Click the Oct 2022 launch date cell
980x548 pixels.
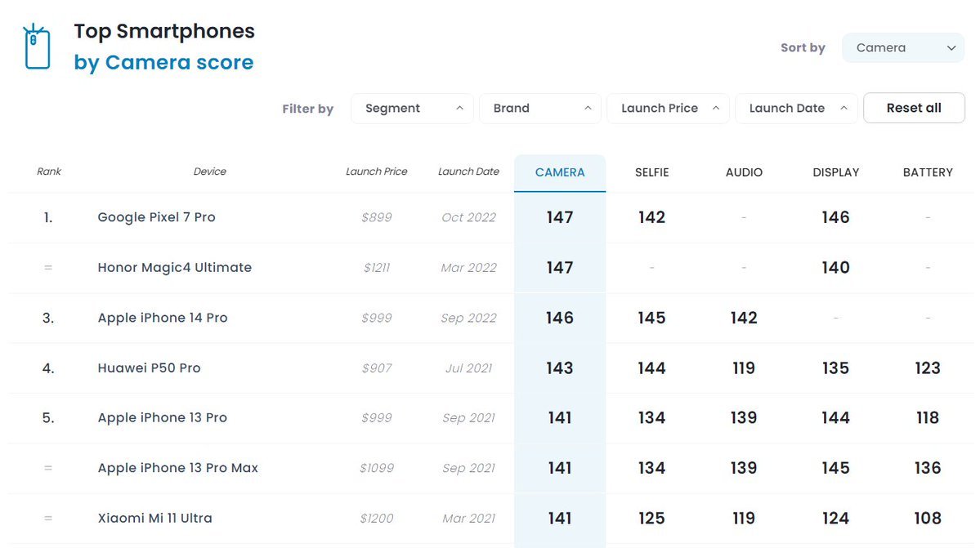click(468, 217)
